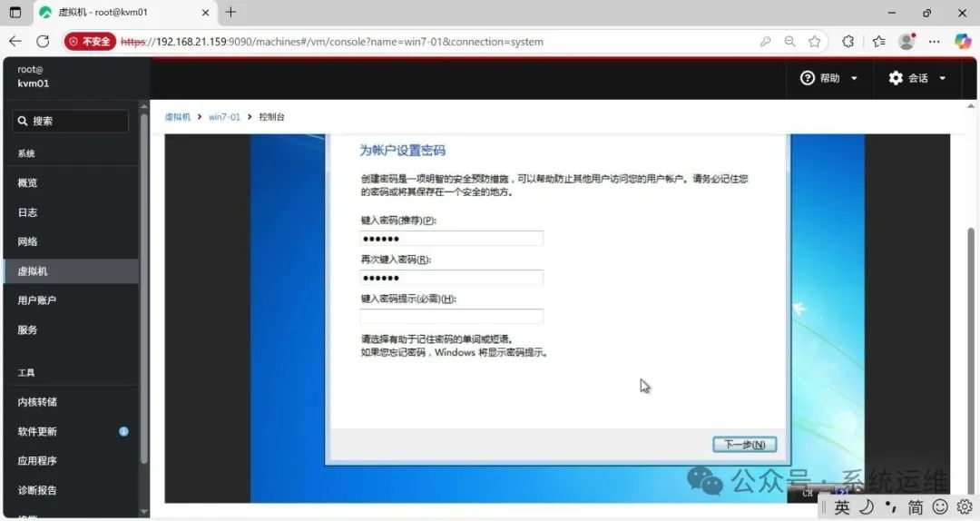This screenshot has width=980, height=521.
Task: Close the 虚拟机 - root@kvm01 tab
Action: [206, 13]
